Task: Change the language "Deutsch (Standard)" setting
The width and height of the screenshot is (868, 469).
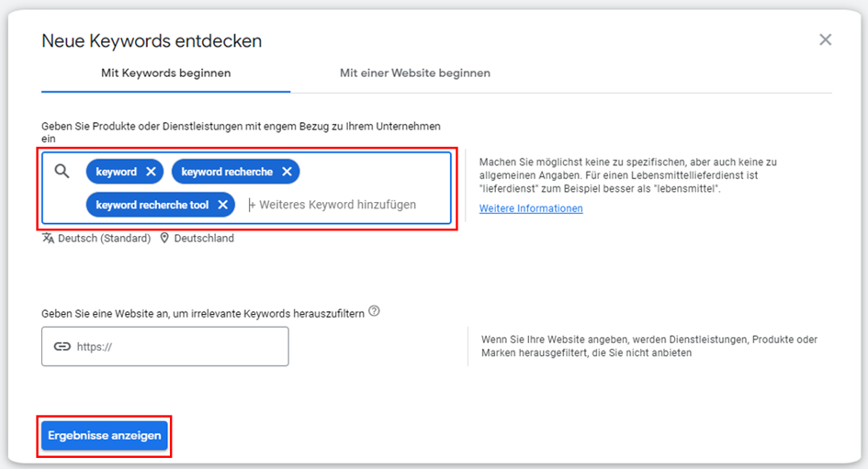Action: 104,238
